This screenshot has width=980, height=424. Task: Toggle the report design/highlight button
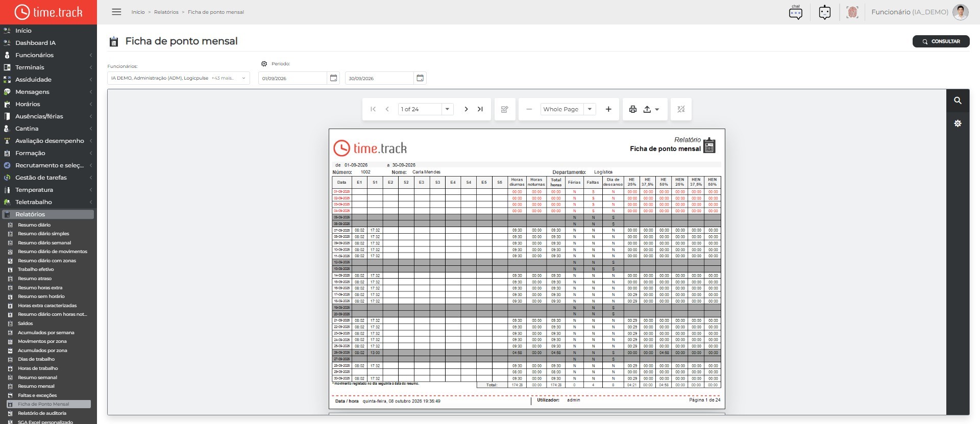(681, 109)
